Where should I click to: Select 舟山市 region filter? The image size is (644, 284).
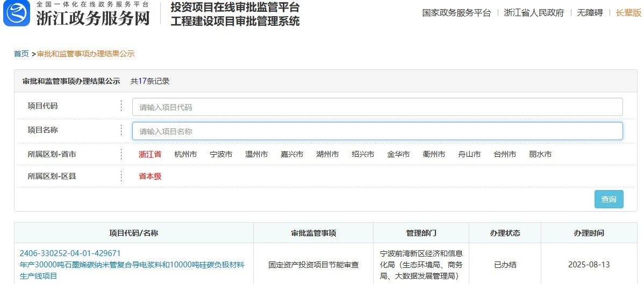pyautogui.click(x=469, y=154)
